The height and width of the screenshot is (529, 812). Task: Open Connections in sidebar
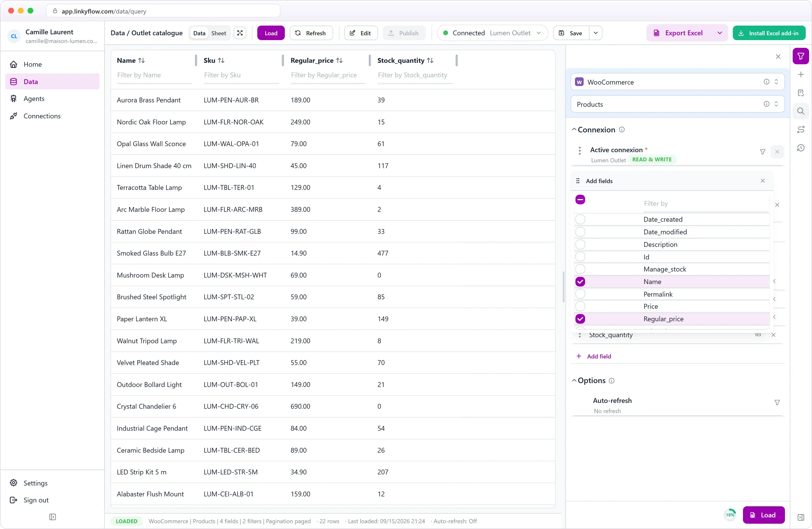coord(52,116)
